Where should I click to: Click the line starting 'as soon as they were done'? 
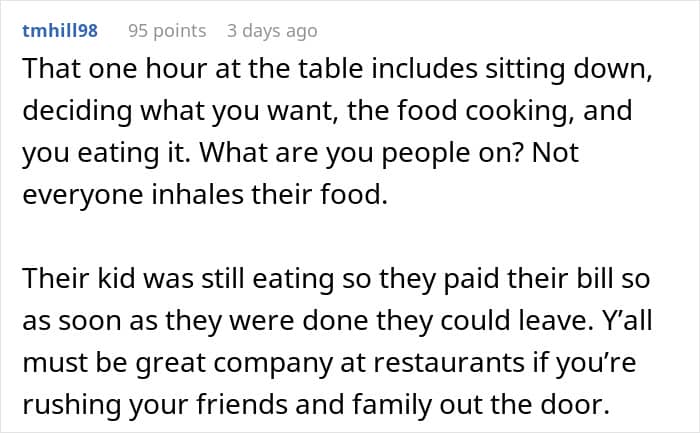click(x=337, y=321)
